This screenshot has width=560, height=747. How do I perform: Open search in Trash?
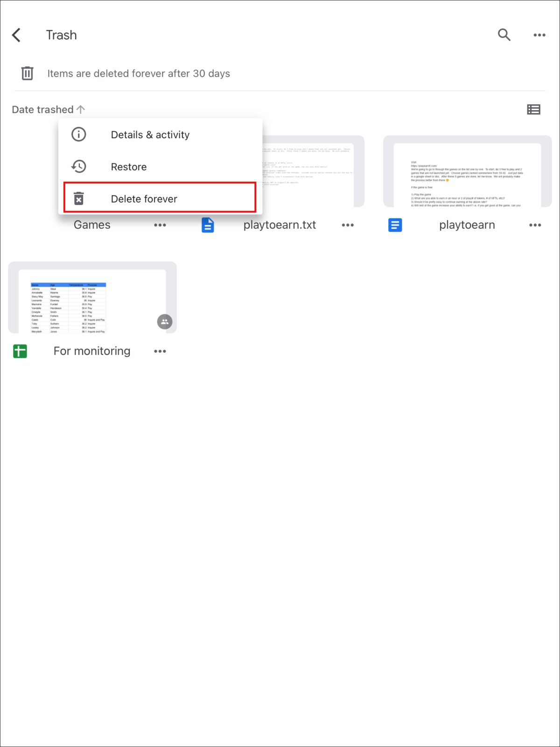504,35
